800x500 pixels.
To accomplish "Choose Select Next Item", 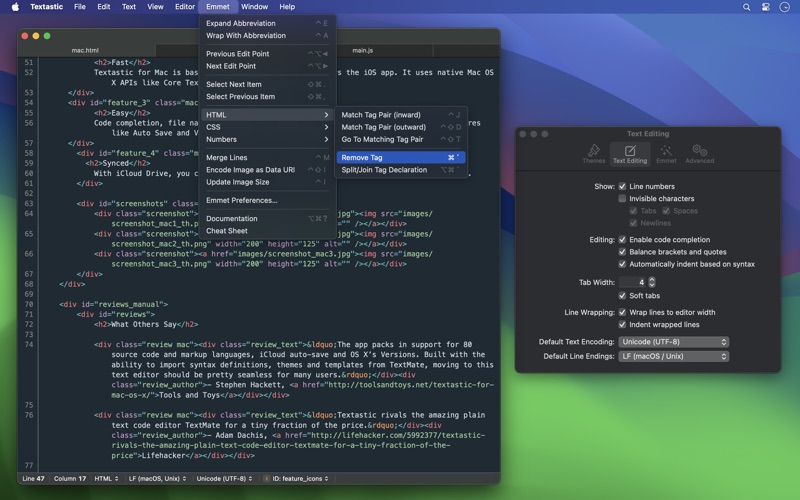I will click(x=267, y=84).
